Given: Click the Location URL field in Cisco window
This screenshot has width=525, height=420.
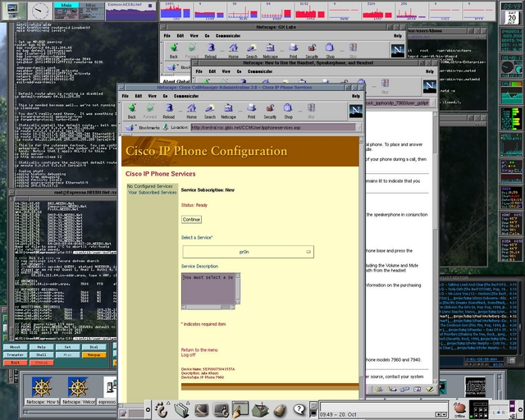Looking at the screenshot, I should click(273, 128).
